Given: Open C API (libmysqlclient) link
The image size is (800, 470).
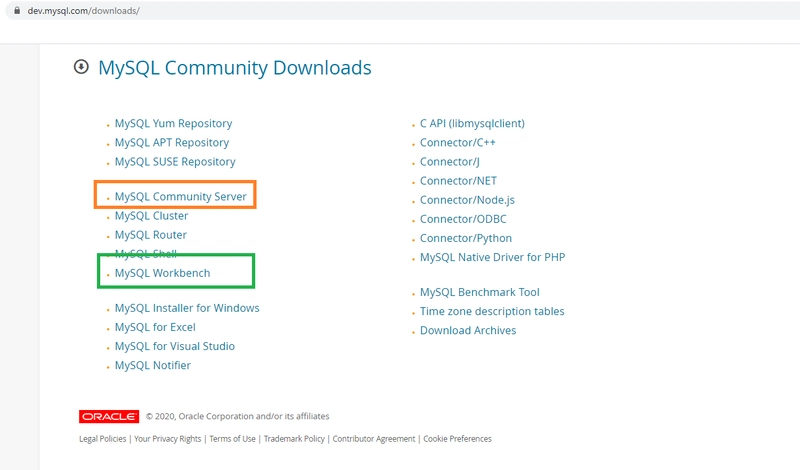Looking at the screenshot, I should (x=472, y=123).
